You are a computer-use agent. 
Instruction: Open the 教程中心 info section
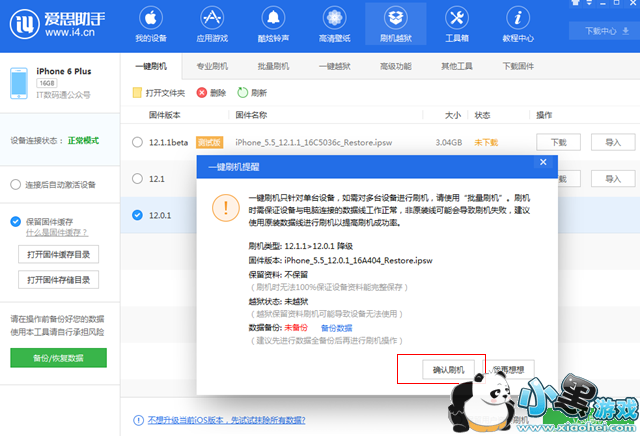tap(518, 24)
